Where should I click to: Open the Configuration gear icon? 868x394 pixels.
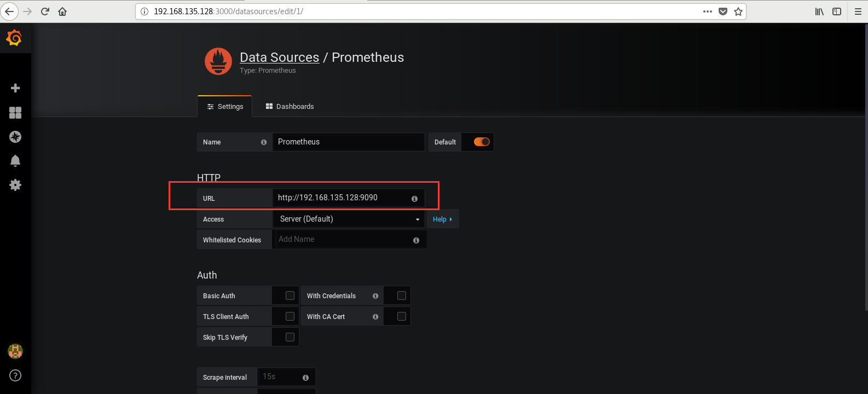coord(15,185)
